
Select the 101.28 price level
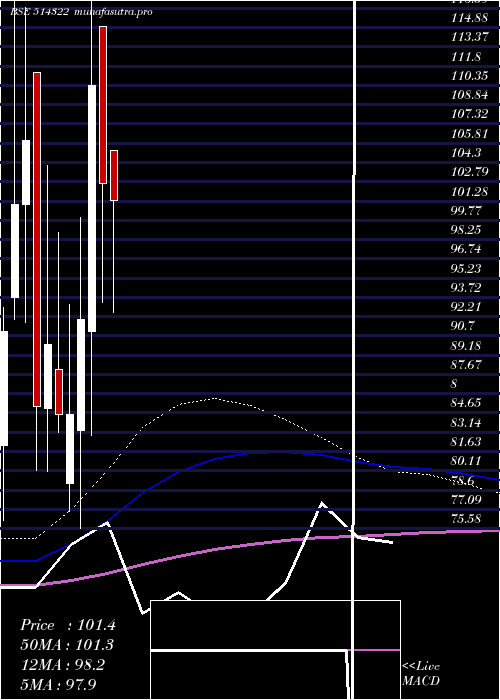pos(469,192)
